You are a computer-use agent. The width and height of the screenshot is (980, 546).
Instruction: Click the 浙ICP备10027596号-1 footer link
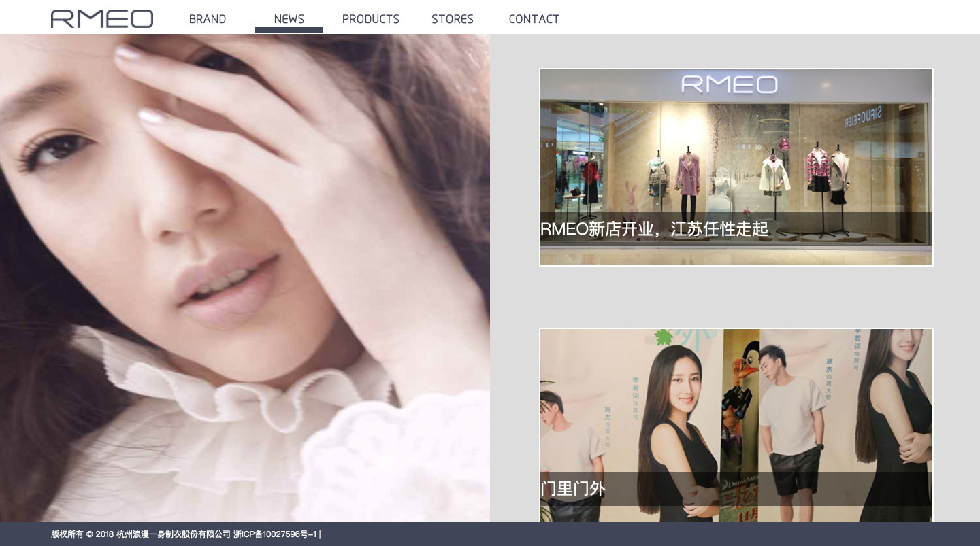click(275, 534)
